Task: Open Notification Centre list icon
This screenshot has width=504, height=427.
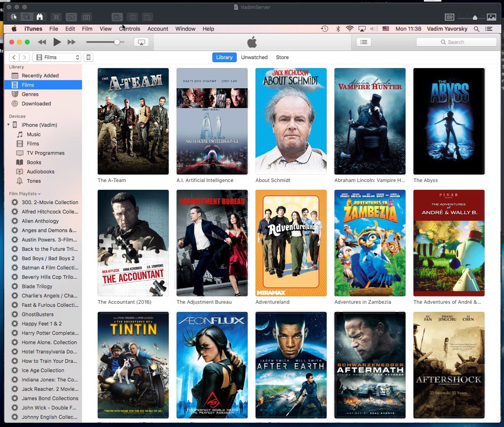Action: tap(489, 29)
